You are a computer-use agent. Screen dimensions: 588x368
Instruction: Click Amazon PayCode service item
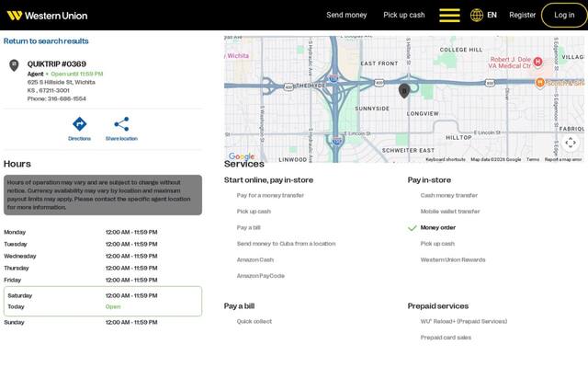click(x=261, y=276)
